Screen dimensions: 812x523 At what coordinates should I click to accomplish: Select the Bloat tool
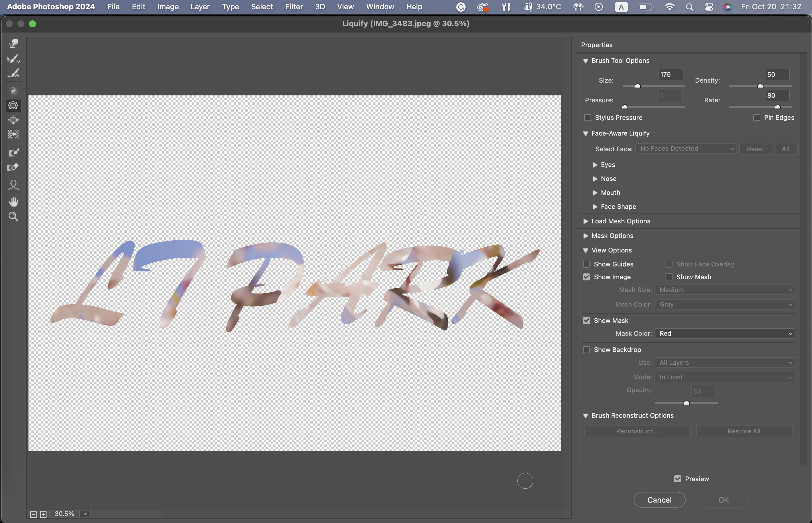(13, 120)
